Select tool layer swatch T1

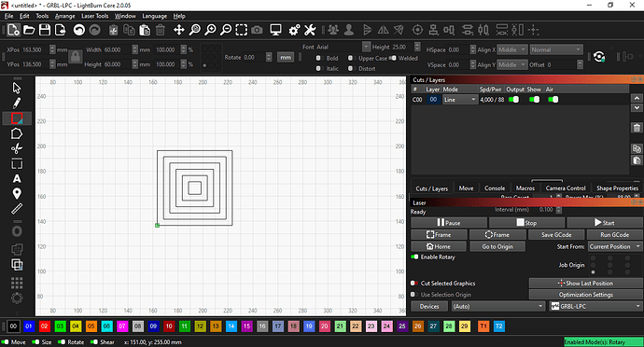[x=483, y=326]
